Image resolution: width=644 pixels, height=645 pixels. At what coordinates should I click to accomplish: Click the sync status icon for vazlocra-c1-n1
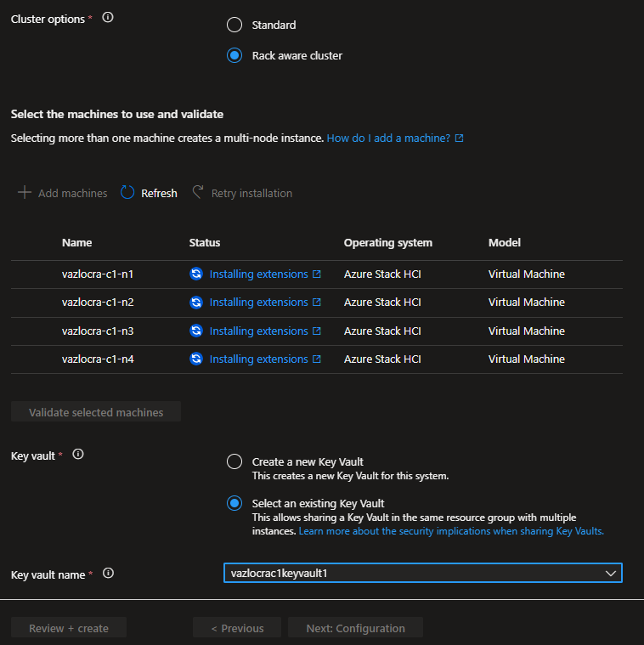point(196,274)
